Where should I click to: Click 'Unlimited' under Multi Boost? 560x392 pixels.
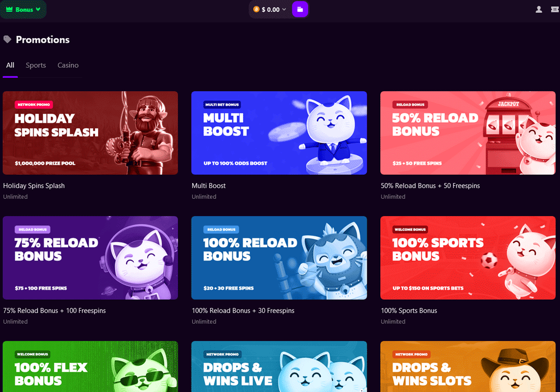[204, 197]
